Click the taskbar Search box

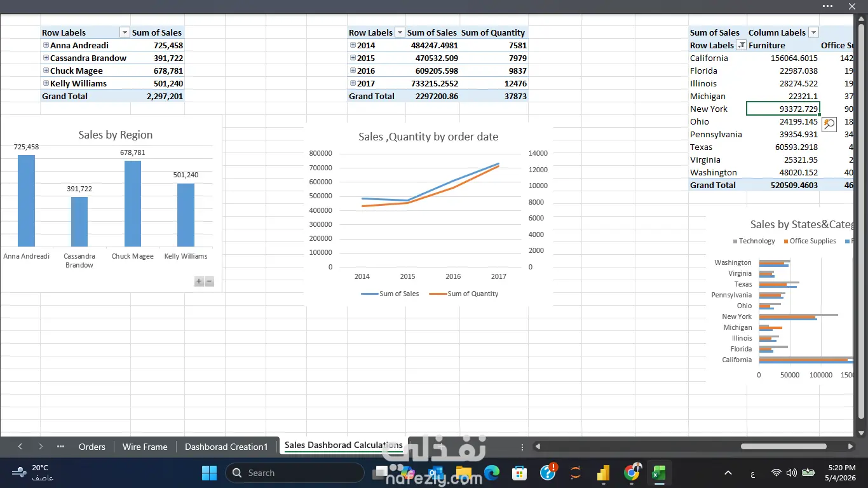(295, 473)
